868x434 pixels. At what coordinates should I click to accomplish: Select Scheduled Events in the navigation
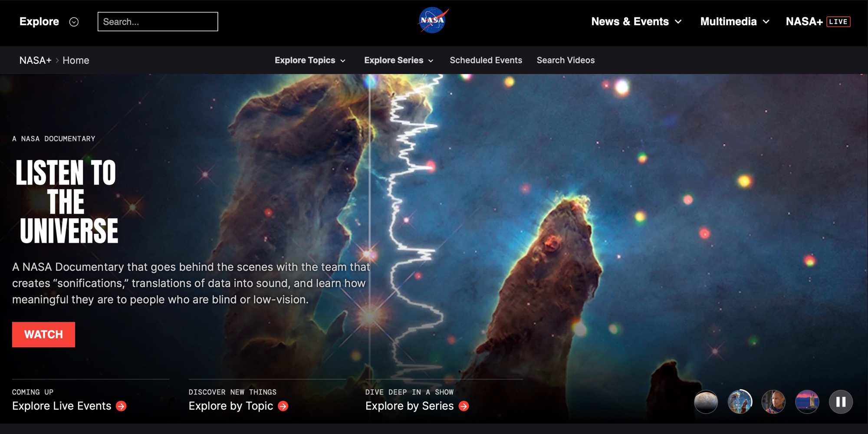point(486,60)
